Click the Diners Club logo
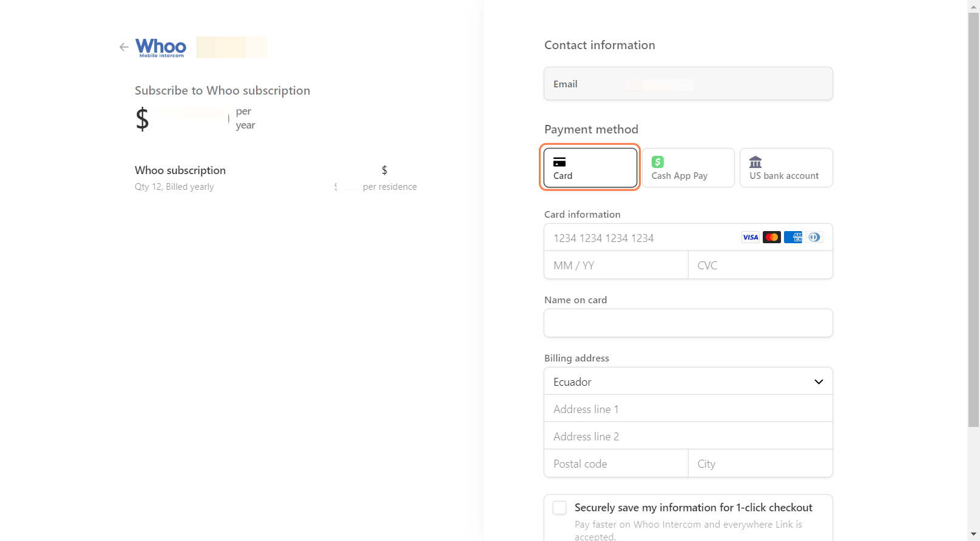980x541 pixels. (x=814, y=237)
